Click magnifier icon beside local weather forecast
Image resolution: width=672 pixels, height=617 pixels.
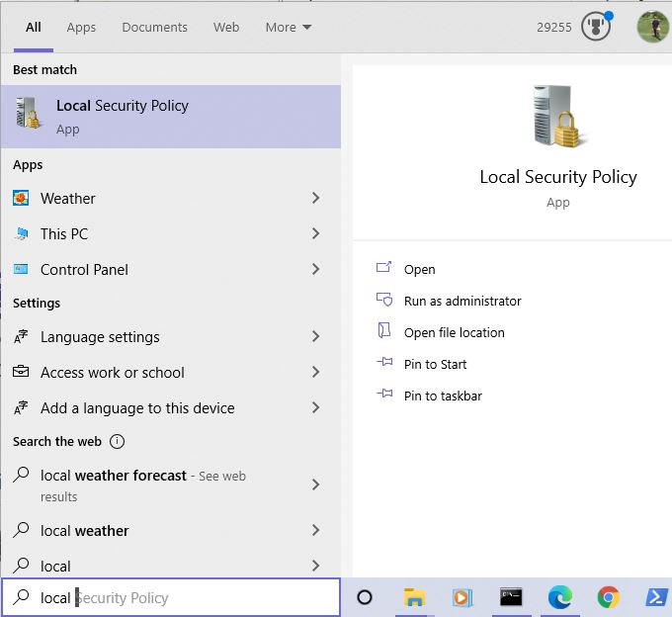pyautogui.click(x=21, y=475)
